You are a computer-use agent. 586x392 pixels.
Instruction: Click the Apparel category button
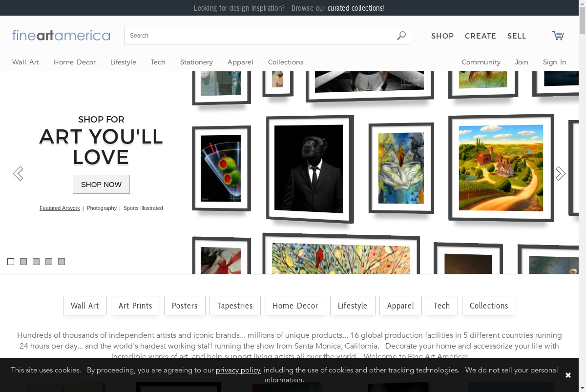[x=400, y=306]
